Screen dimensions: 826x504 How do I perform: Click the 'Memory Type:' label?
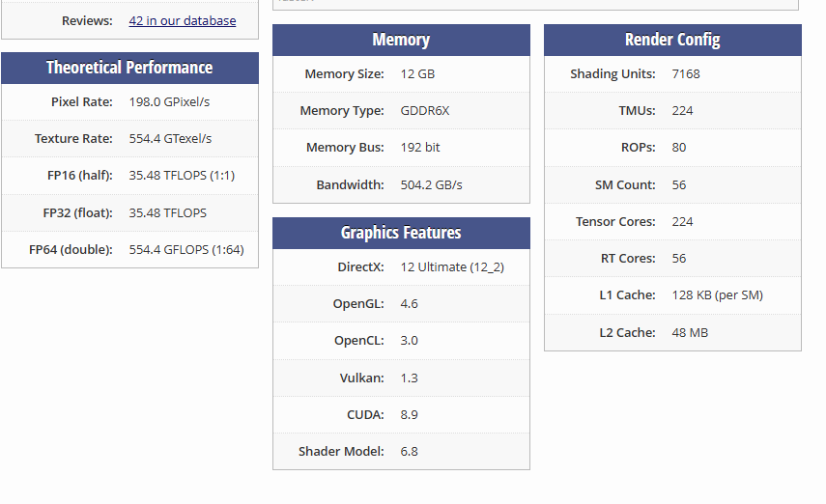tap(342, 111)
